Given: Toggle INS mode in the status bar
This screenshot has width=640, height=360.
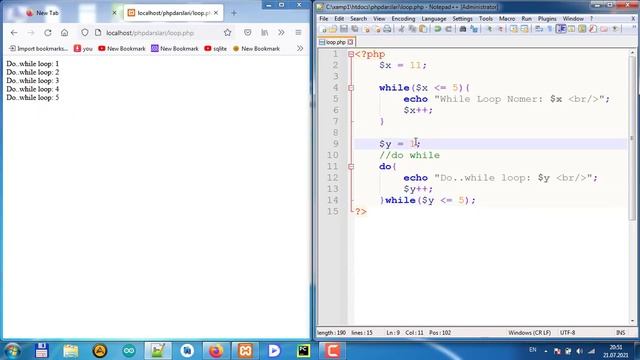Looking at the screenshot, I should [x=620, y=333].
